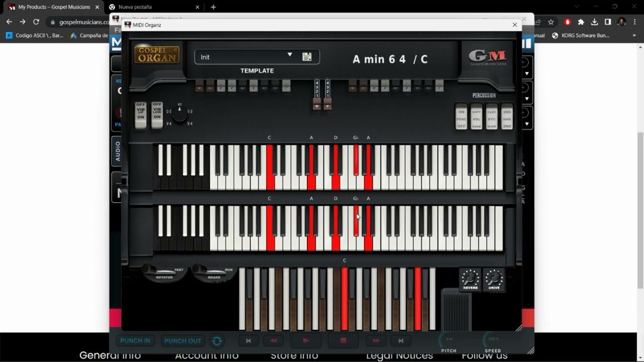
Task: Flip the ROTATOR fast lever
Action: tap(164, 273)
